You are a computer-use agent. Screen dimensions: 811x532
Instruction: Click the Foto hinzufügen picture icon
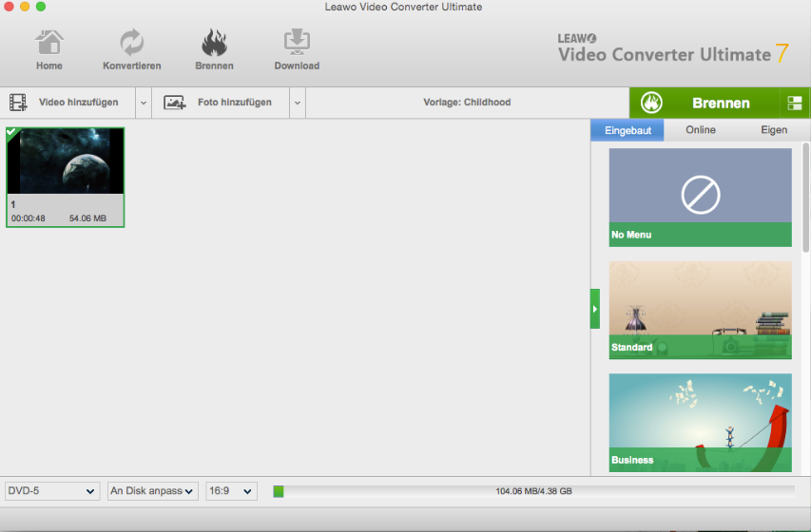click(x=175, y=103)
